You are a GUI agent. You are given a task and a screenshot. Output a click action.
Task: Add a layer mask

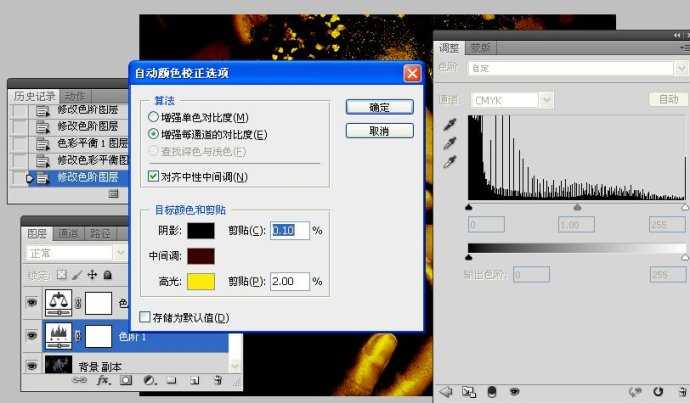click(x=126, y=380)
